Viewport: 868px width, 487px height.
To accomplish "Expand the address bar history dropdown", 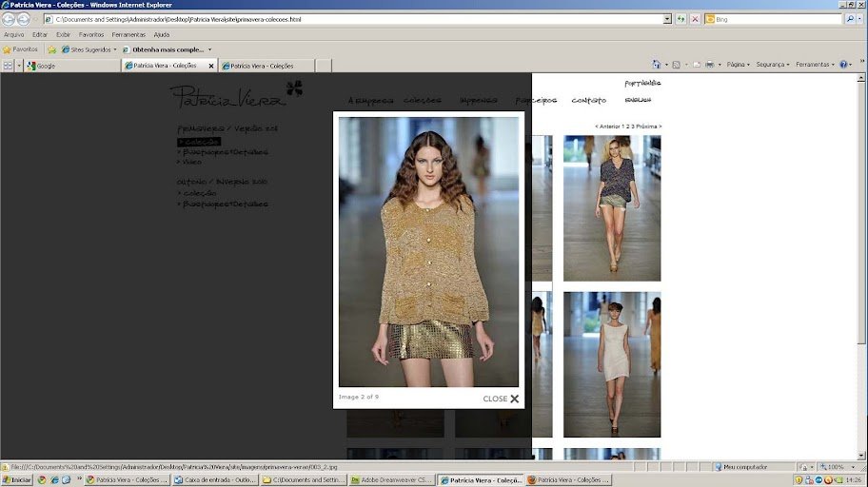I will (x=667, y=19).
